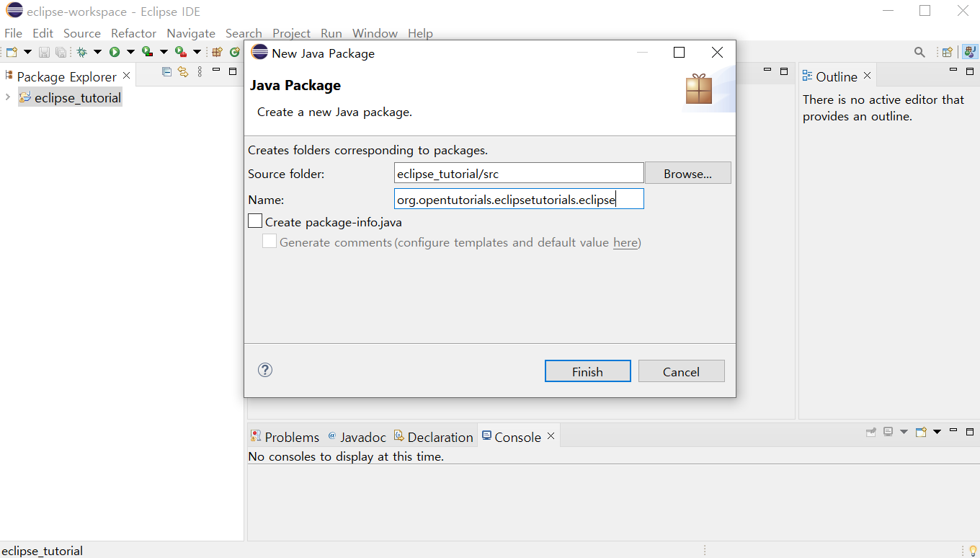This screenshot has width=980, height=558.
Task: Open the New wizard dropdown arrow
Action: 27,52
